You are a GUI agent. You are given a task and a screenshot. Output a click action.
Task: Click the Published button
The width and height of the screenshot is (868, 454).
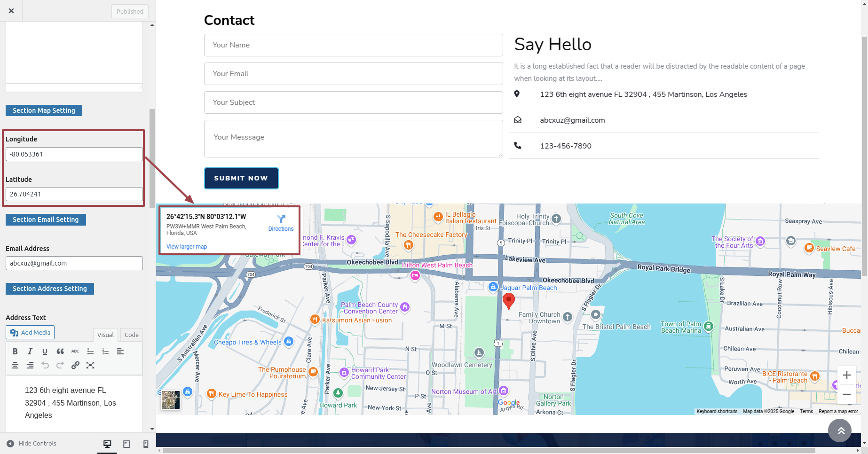tap(130, 11)
